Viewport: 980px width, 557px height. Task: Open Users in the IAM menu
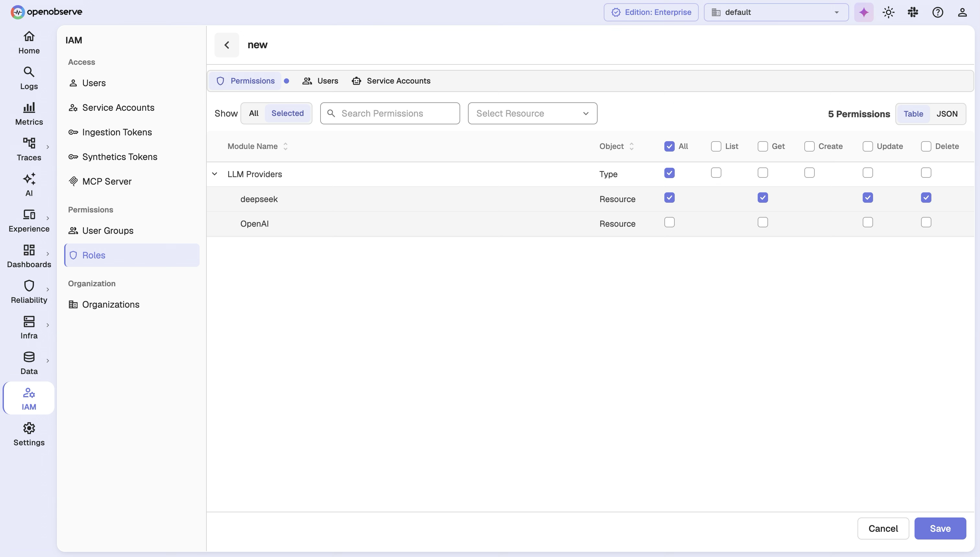132,83
